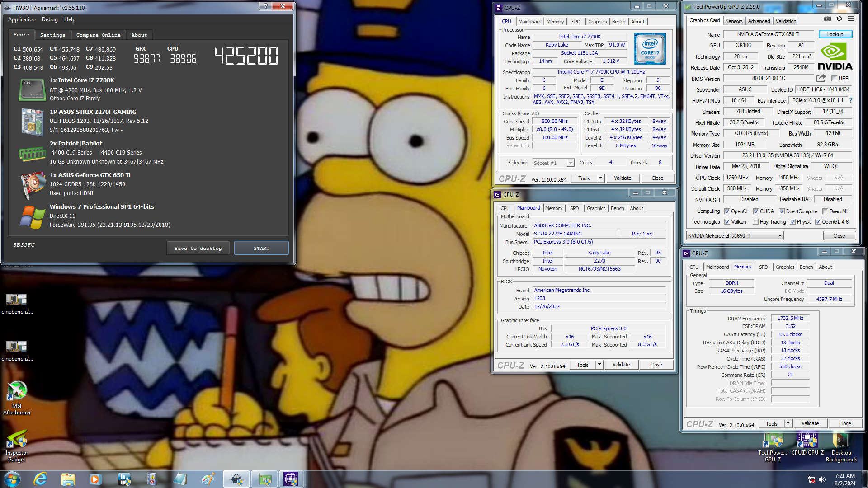Click the Intel Core i7 badge in CPU-Z
The width and height of the screenshot is (868, 488).
tap(650, 48)
